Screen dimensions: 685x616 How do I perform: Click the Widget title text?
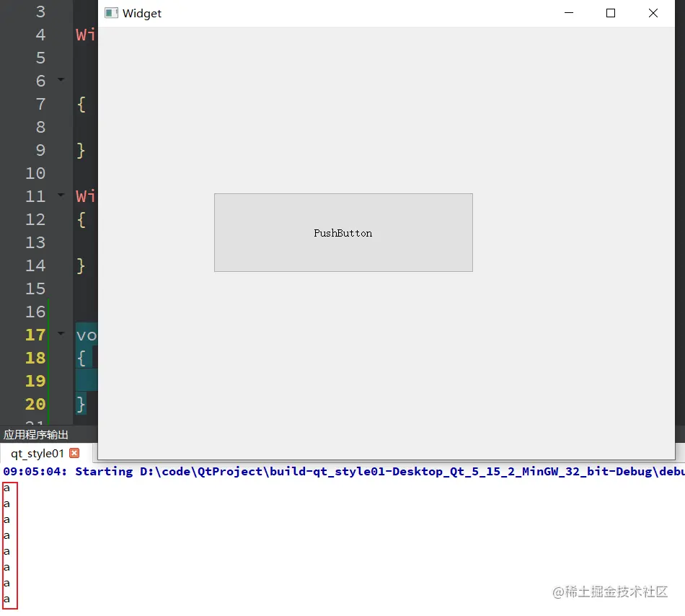pos(142,14)
